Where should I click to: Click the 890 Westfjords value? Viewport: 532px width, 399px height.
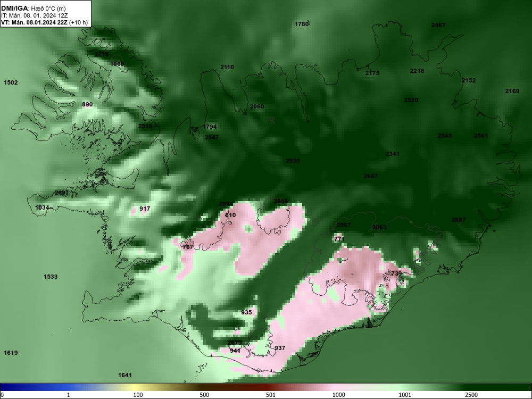(x=87, y=104)
